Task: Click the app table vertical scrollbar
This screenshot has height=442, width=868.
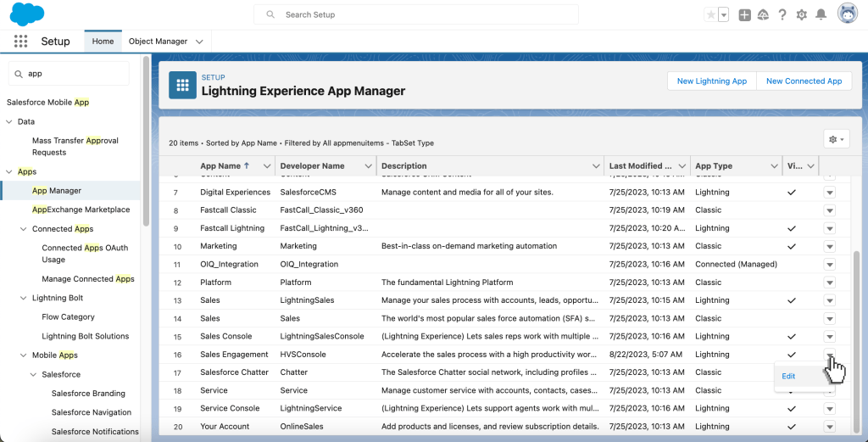Action: tap(855, 341)
